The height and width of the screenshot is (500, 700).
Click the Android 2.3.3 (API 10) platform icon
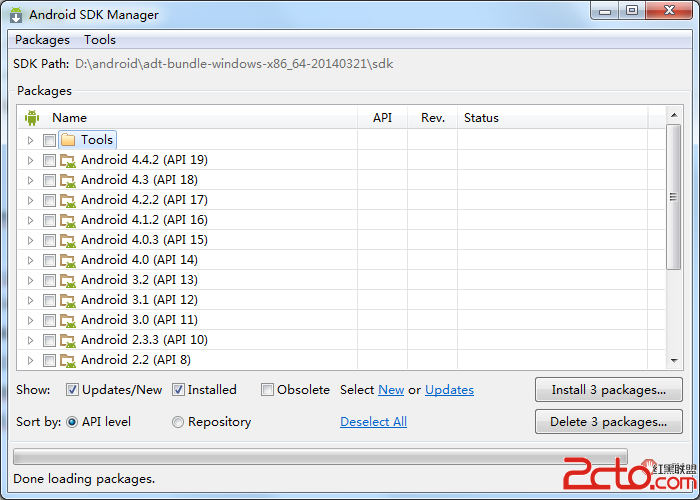click(x=68, y=340)
